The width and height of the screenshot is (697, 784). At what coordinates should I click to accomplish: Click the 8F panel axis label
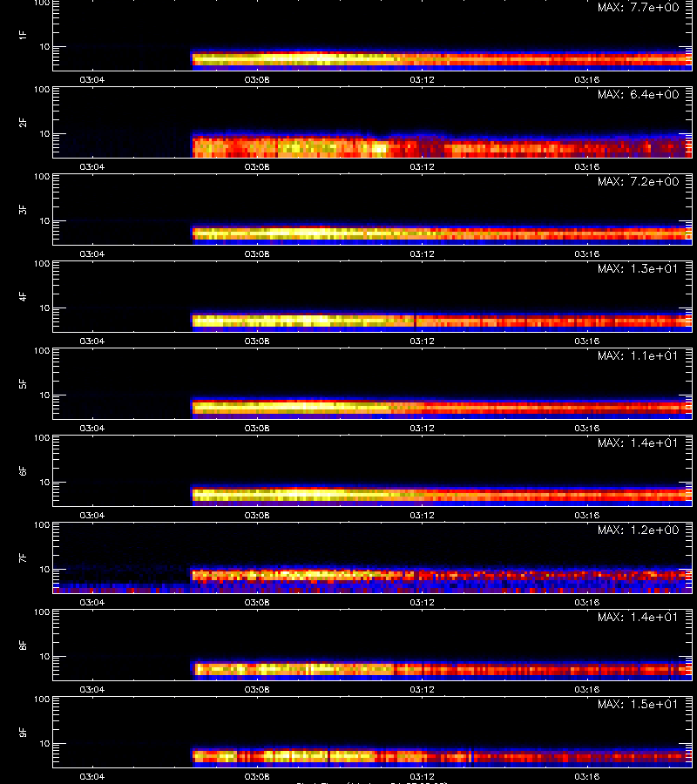click(23, 645)
